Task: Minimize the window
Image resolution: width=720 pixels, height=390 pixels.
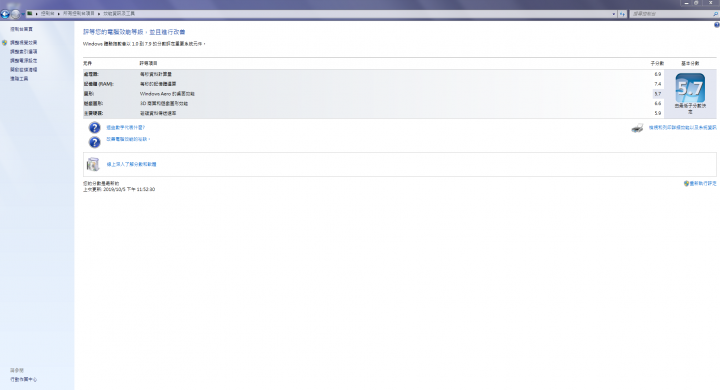Action: coord(686,3)
